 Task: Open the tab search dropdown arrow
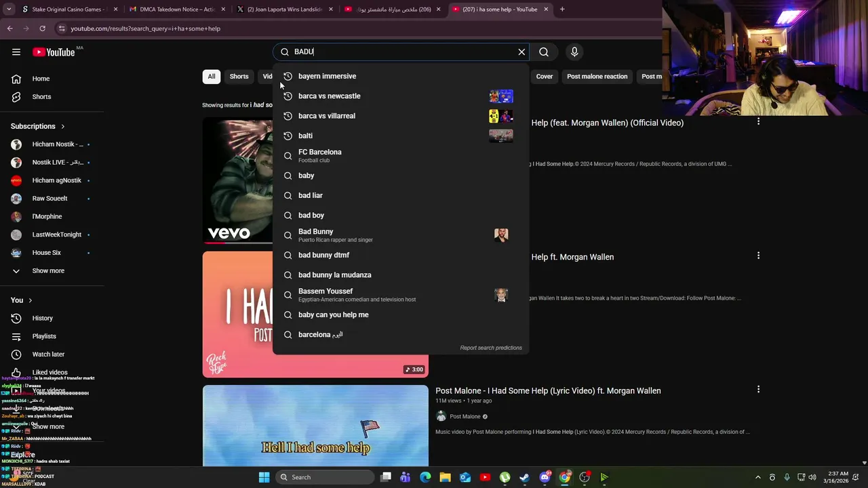click(x=9, y=9)
